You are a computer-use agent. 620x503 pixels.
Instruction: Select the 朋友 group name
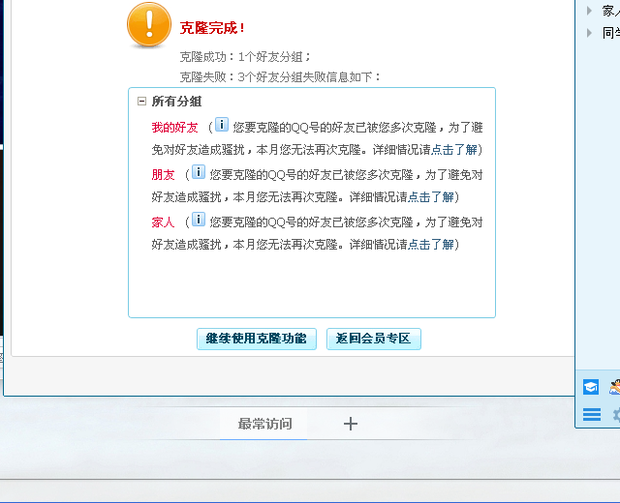163,174
